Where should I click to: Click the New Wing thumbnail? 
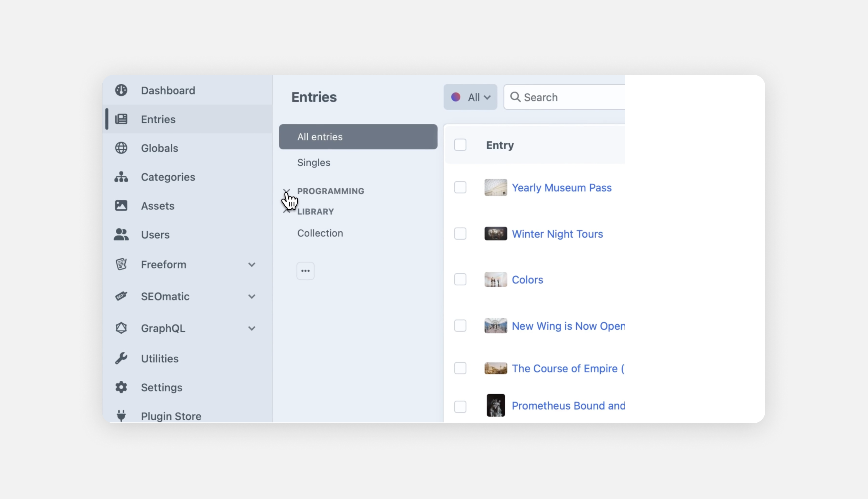[x=496, y=326]
